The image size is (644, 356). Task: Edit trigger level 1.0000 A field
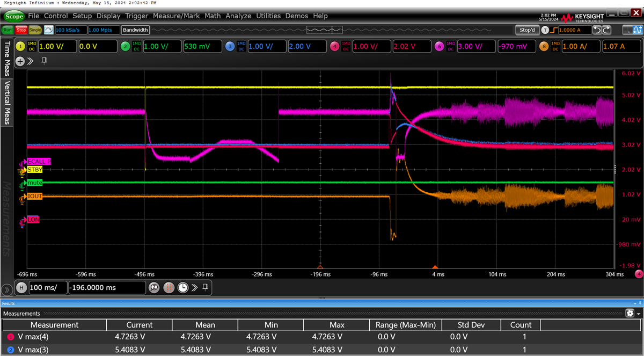point(575,30)
